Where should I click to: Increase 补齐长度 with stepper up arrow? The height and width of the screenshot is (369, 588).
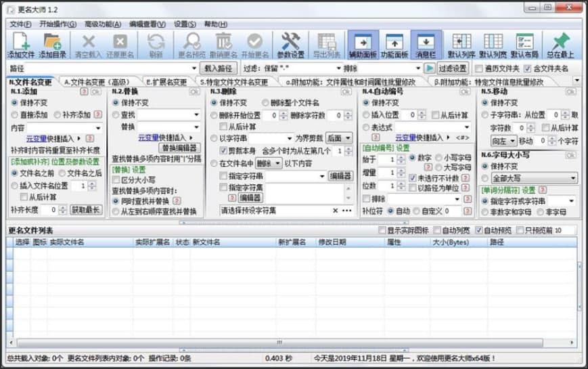(63, 208)
